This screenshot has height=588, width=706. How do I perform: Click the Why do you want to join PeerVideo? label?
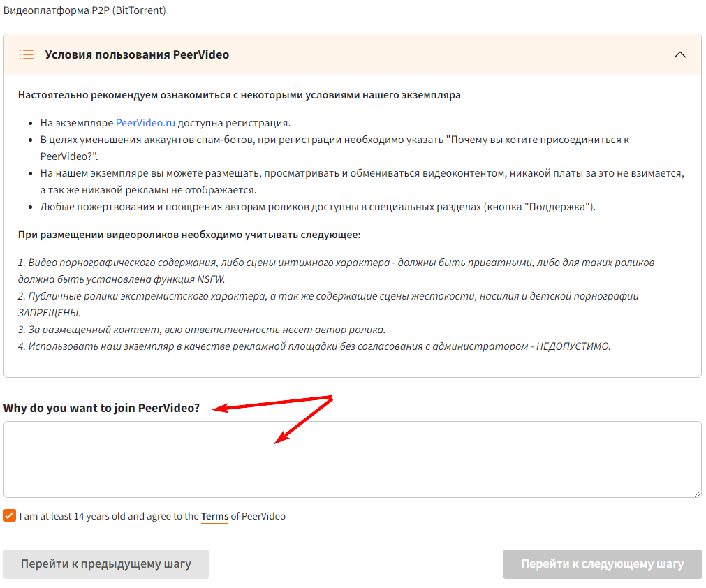pos(101,408)
